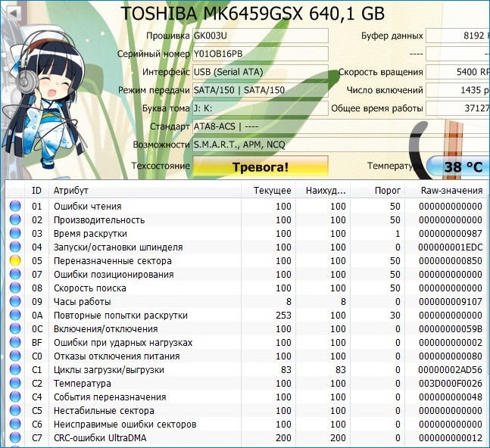The width and height of the screenshot is (490, 448).
Task: Click the blue status icon for Ошибки чтения
Action: (14, 207)
